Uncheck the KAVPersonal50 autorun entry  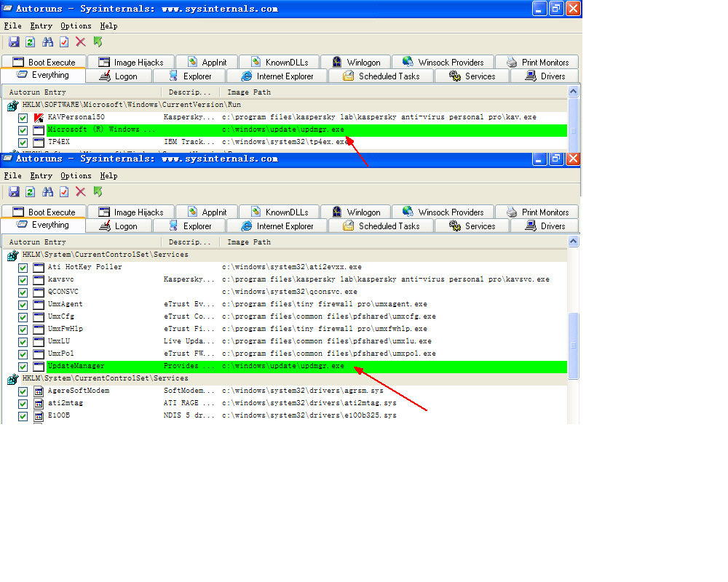pos(23,118)
